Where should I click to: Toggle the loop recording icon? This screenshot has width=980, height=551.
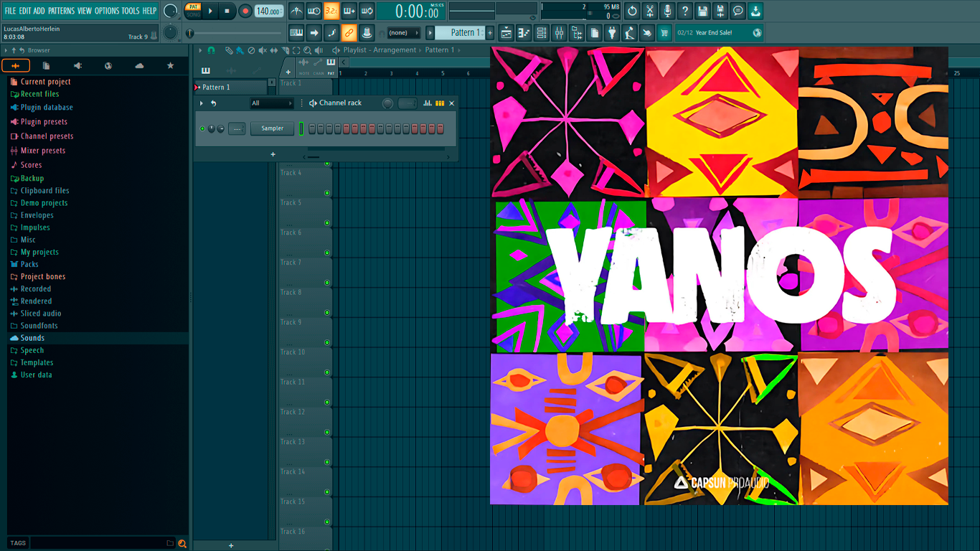tap(367, 11)
